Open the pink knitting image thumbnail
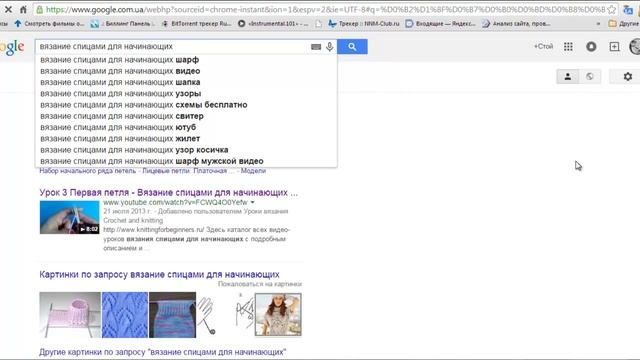 (70, 315)
